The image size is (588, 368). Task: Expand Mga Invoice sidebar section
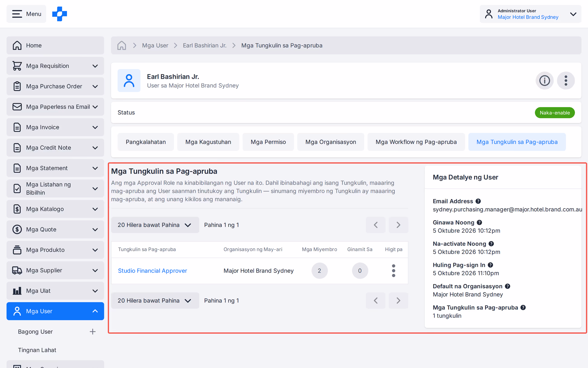point(55,127)
